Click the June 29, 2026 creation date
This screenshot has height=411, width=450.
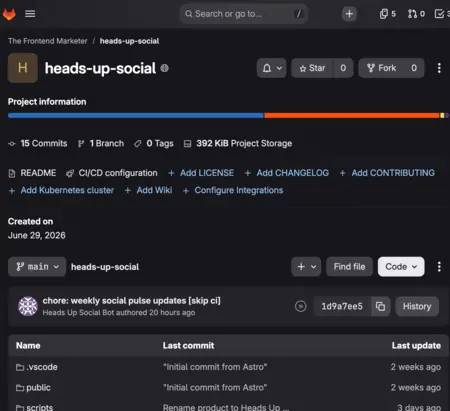[x=37, y=236]
